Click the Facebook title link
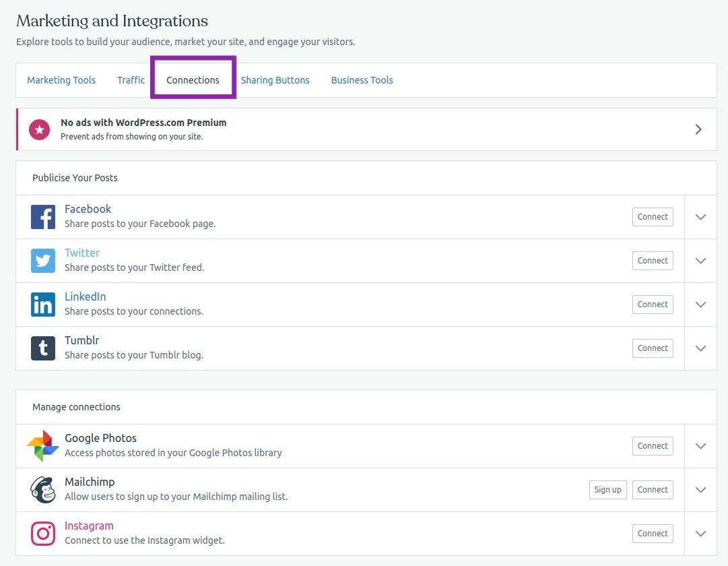The width and height of the screenshot is (728, 566). (88, 209)
